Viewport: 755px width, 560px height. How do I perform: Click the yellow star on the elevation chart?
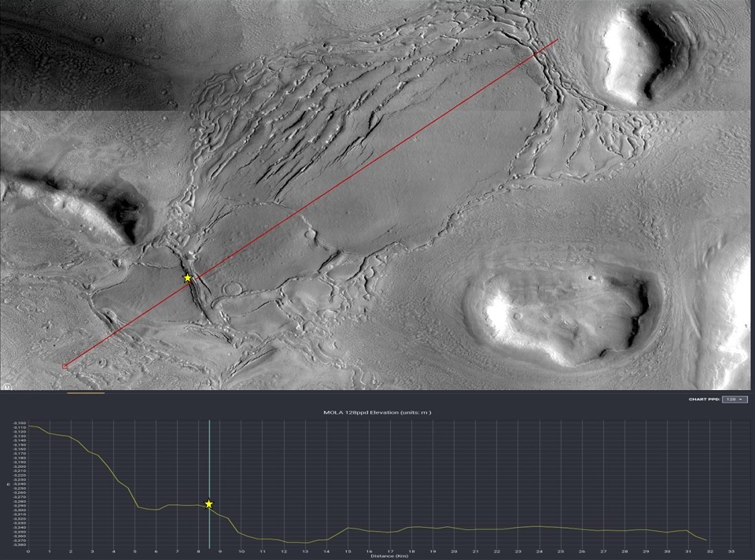pos(208,503)
